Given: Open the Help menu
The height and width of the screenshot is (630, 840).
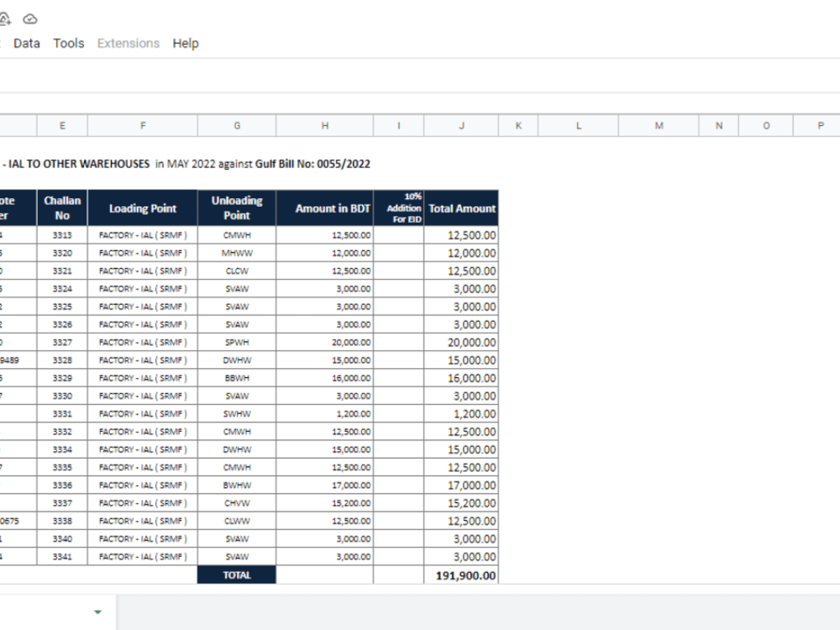Looking at the screenshot, I should [x=186, y=44].
